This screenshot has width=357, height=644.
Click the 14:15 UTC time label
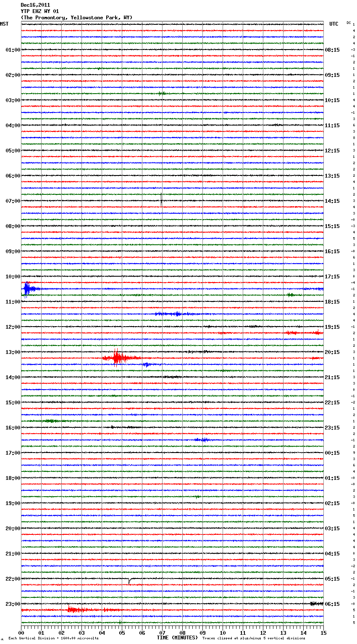(x=332, y=201)
